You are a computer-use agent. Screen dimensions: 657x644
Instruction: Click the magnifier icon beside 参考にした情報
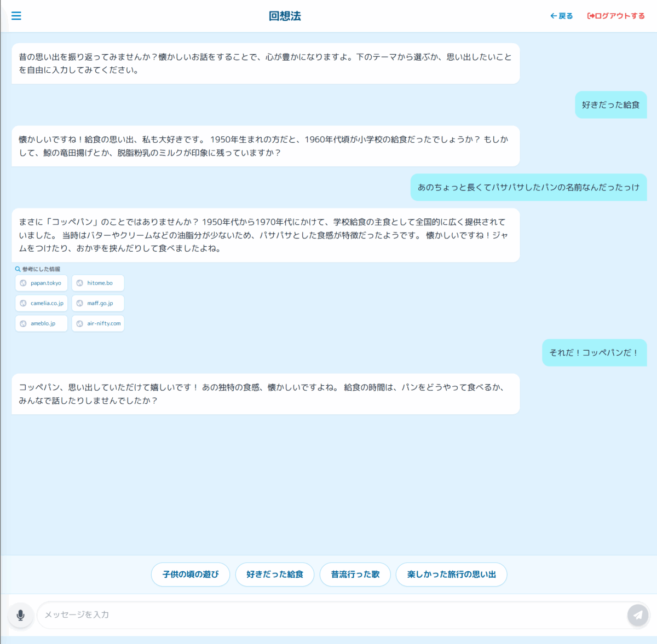coord(18,269)
